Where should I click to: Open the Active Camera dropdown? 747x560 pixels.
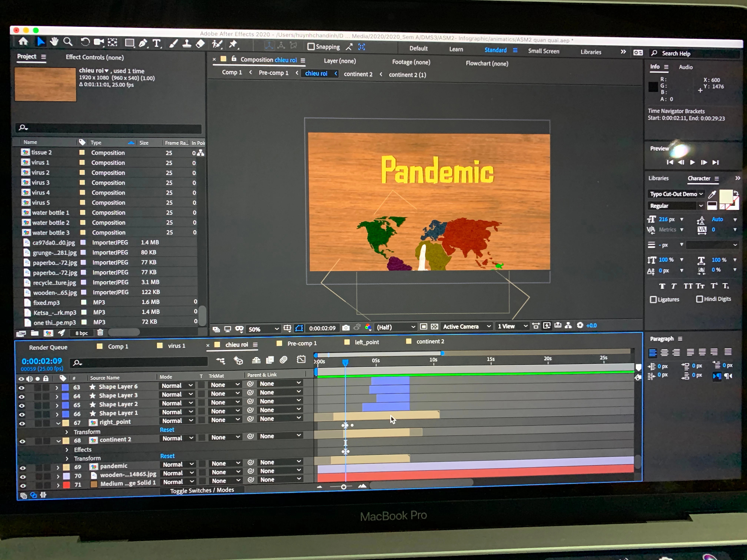(466, 326)
